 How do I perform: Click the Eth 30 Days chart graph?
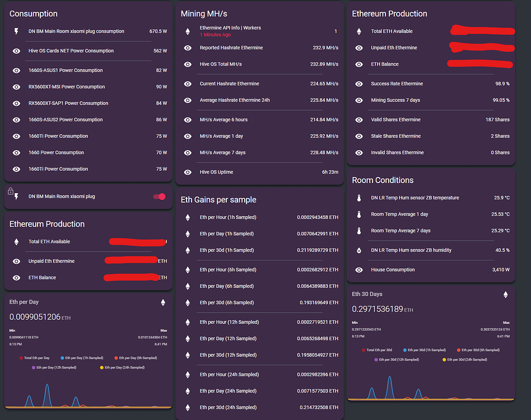(x=431, y=386)
